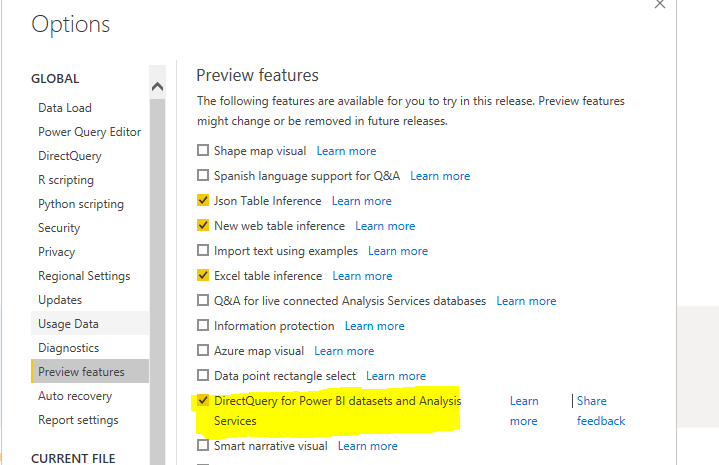Select Preview features category
This screenshot has height=465, width=719.
[x=90, y=371]
